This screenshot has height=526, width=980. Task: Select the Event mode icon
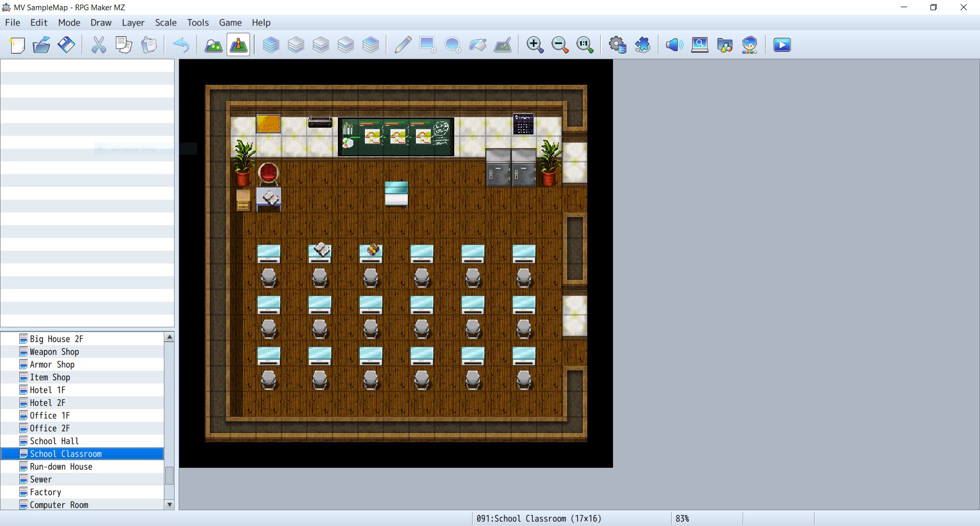pyautogui.click(x=238, y=45)
